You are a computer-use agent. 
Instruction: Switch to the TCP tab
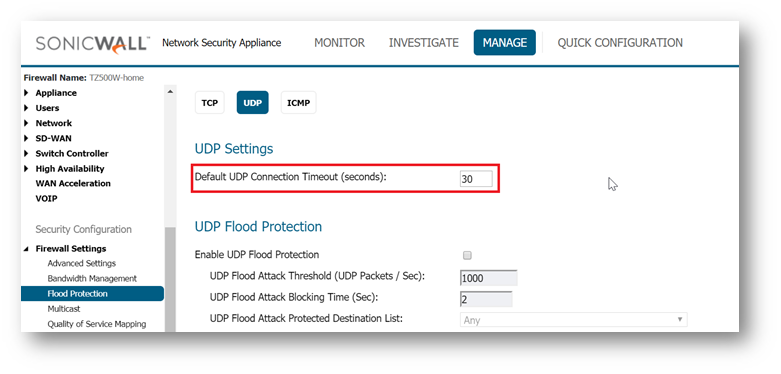pyautogui.click(x=210, y=103)
